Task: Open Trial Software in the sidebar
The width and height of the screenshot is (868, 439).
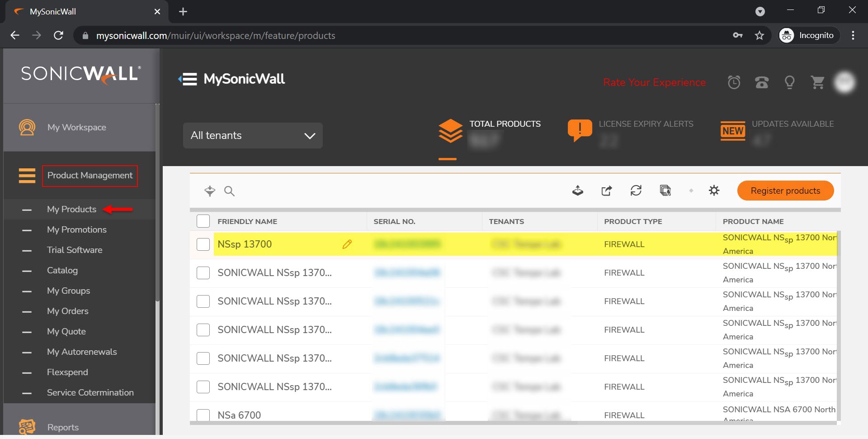Action: pos(75,250)
